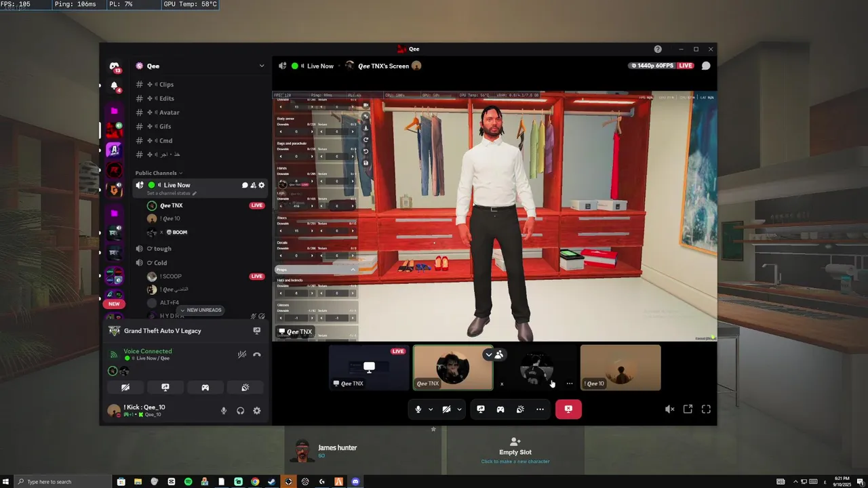Select ! Qee 10 participant tile
Image resolution: width=868 pixels, height=488 pixels.
620,367
